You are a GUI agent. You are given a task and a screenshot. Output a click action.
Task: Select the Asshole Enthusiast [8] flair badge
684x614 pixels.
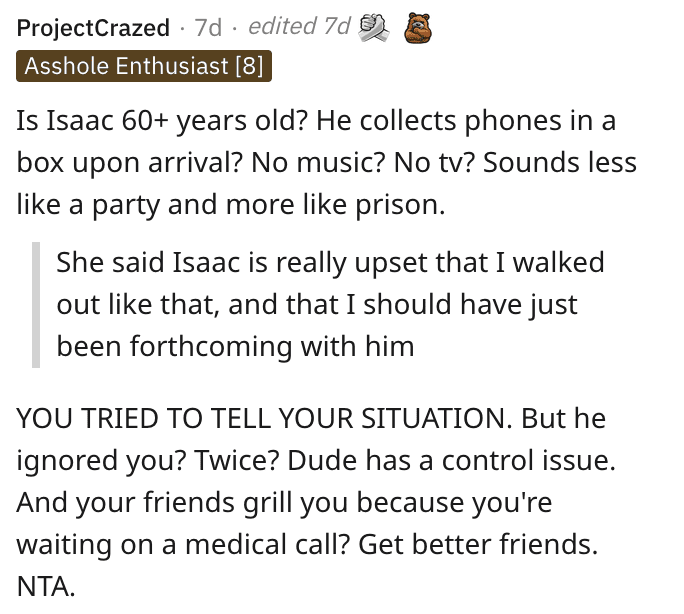pyautogui.click(x=144, y=66)
